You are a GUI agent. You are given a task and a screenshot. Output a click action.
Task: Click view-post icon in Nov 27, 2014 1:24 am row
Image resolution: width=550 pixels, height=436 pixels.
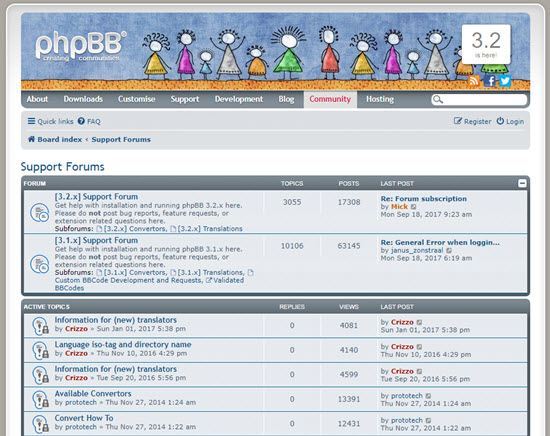[428, 396]
